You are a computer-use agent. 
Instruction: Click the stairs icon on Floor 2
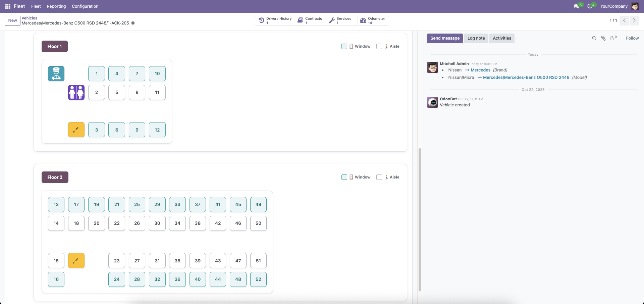[76, 261]
